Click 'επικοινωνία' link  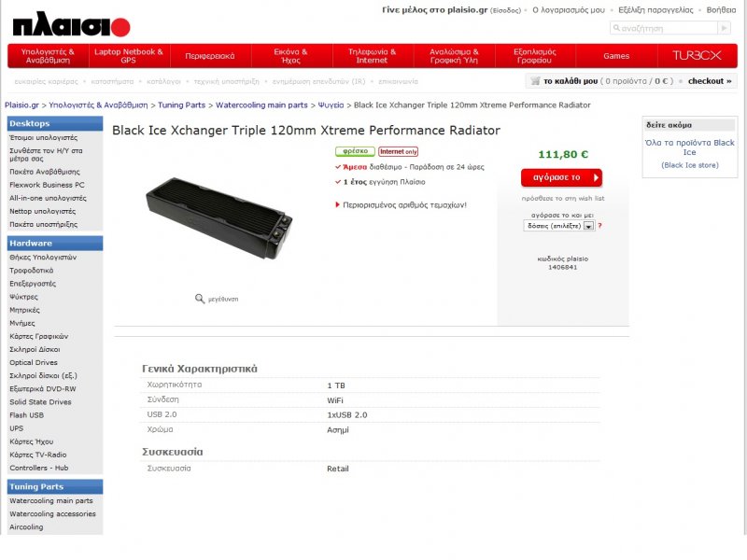[x=399, y=81]
